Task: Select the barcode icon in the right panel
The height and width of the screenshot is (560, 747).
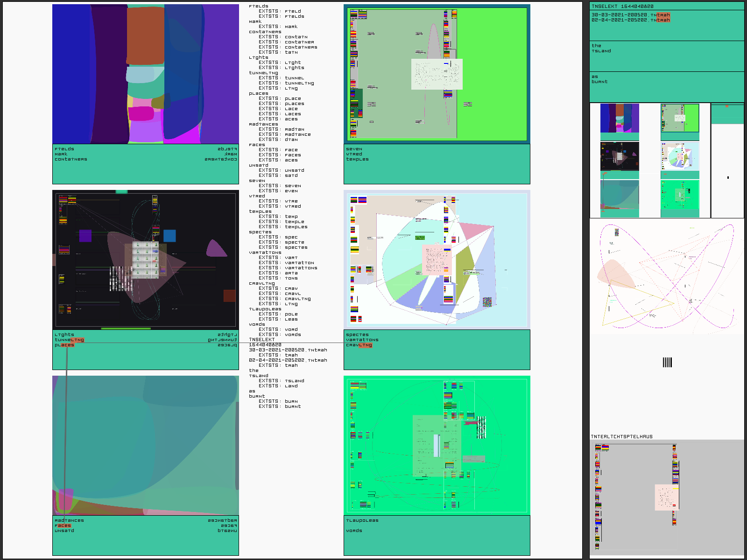Action: pyautogui.click(x=667, y=362)
